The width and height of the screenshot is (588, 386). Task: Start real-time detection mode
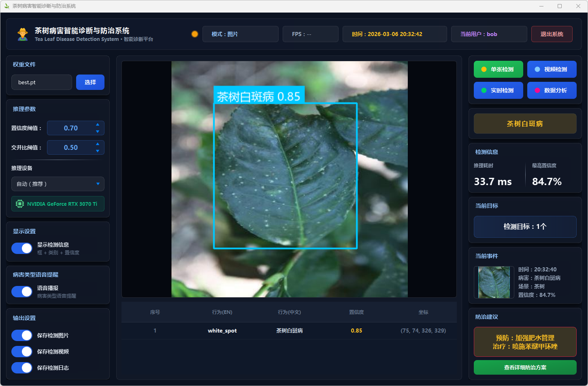point(498,90)
